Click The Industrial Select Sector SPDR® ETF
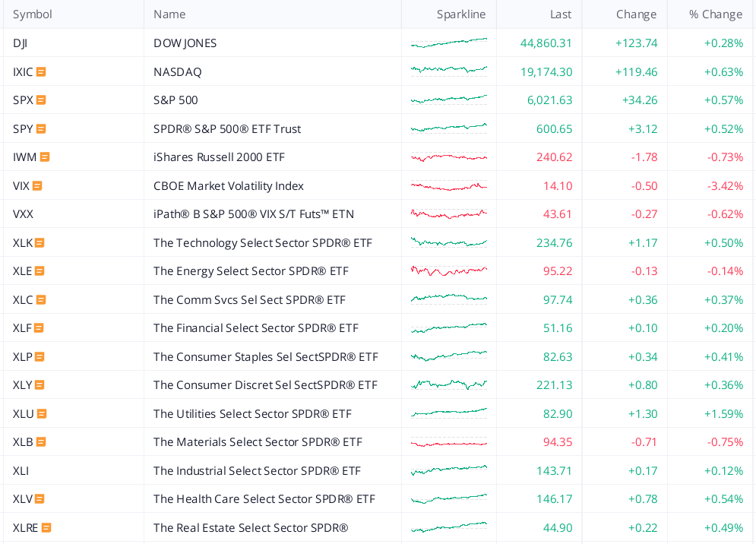 (x=257, y=471)
